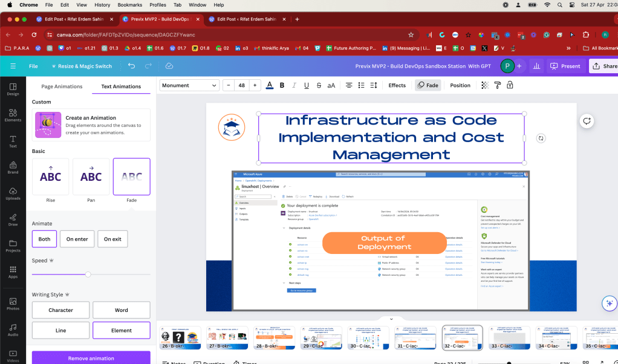
Task: Click Remove animation button
Action: [91, 358]
